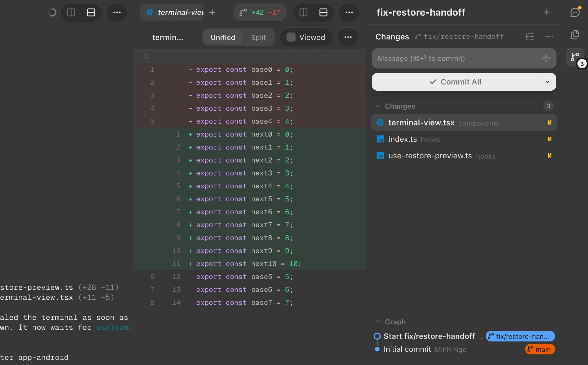Click the fix/restore-han... branch tag in the Graph
This screenshot has height=365, width=588.
tap(520, 336)
